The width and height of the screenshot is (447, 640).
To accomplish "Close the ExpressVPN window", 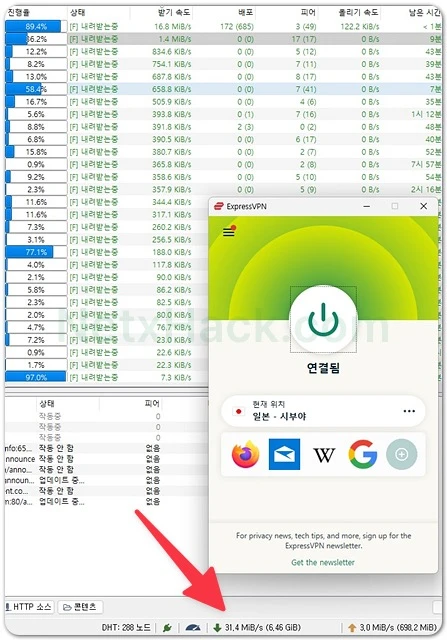I will click(424, 206).
